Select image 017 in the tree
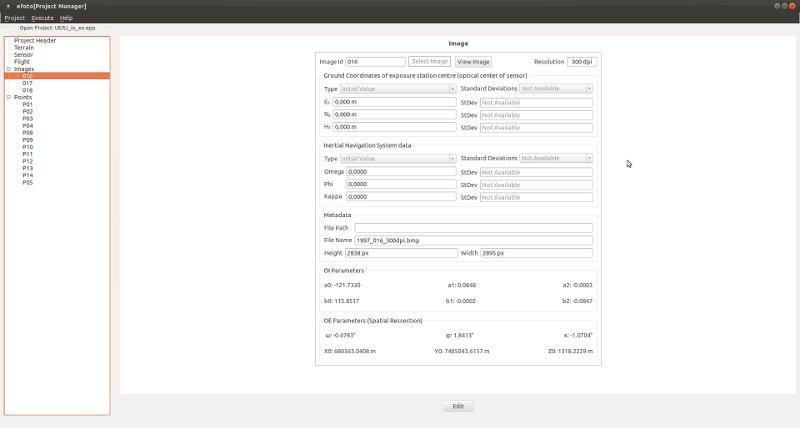Screen dimensions: 800x428 (x=27, y=83)
